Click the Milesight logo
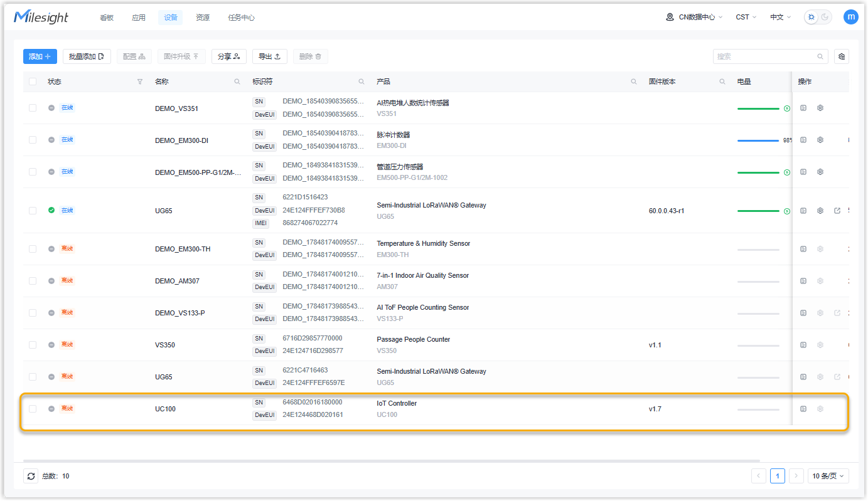The image size is (868, 501). 41,17
